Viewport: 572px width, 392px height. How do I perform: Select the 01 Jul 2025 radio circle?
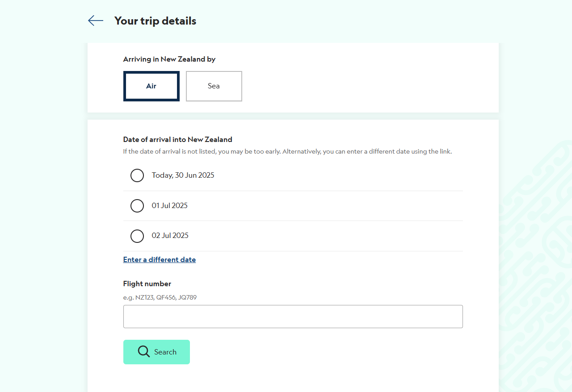(x=137, y=206)
